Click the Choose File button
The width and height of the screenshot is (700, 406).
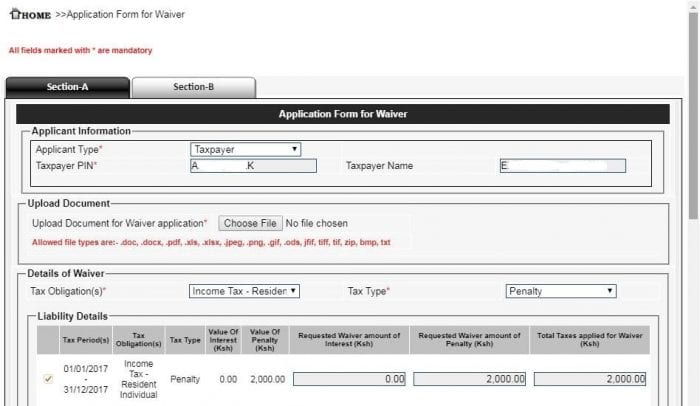pyautogui.click(x=249, y=223)
